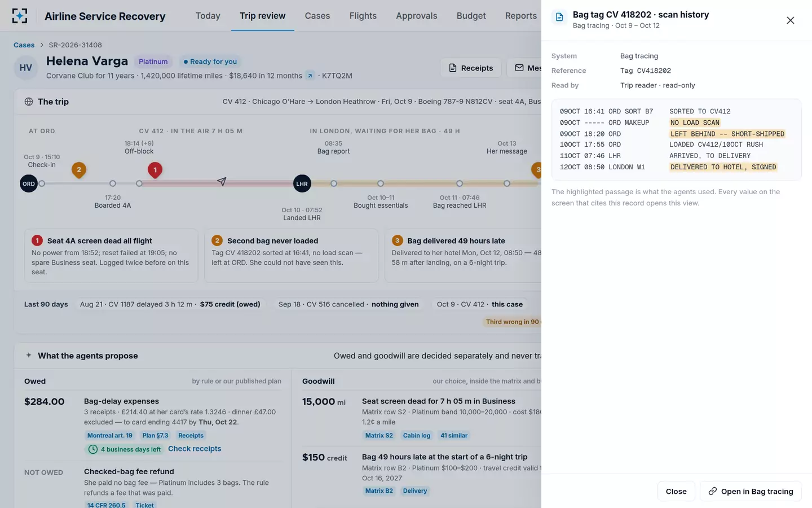Click Open in Bag tracing button
The image size is (812, 508).
point(751,492)
